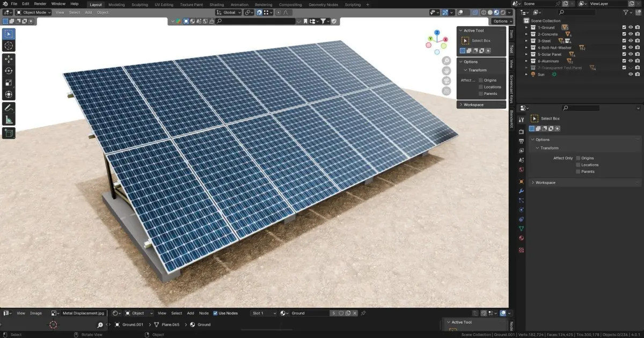
Task: Select the Rotate tool in the toolbar
Action: pyautogui.click(x=9, y=71)
